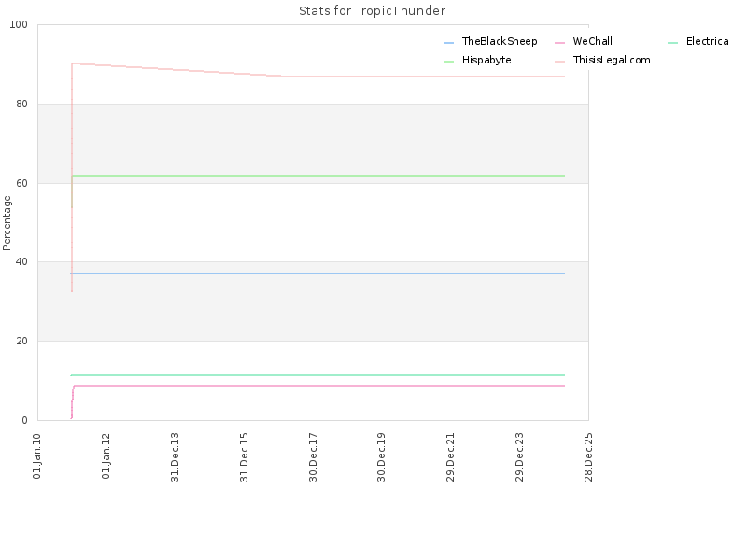Click the WeChall pink legend swatch
The height and width of the screenshot is (560, 747).
click(x=559, y=43)
